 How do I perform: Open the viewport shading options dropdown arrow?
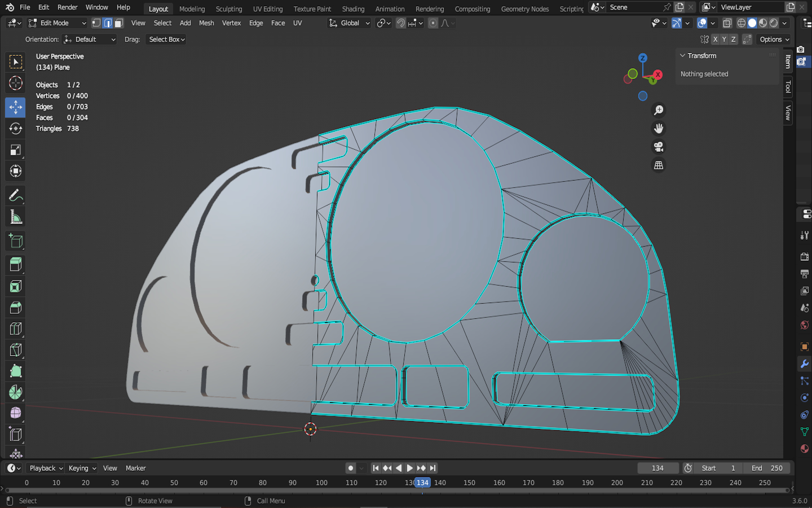pyautogui.click(x=785, y=23)
